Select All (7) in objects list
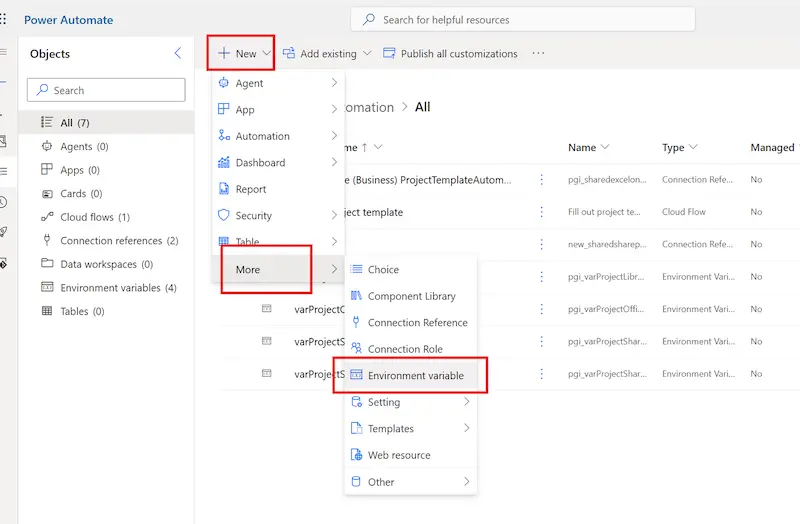Viewport: 800px width, 524px height. (x=106, y=122)
